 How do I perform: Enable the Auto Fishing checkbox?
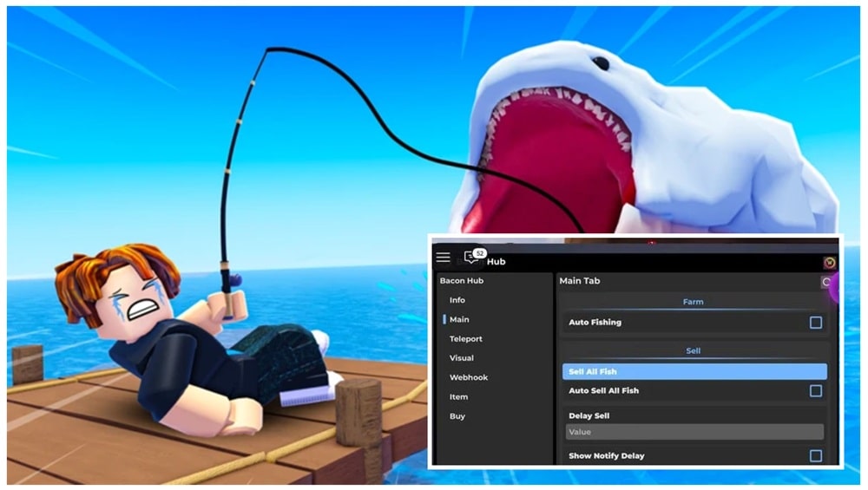click(815, 323)
